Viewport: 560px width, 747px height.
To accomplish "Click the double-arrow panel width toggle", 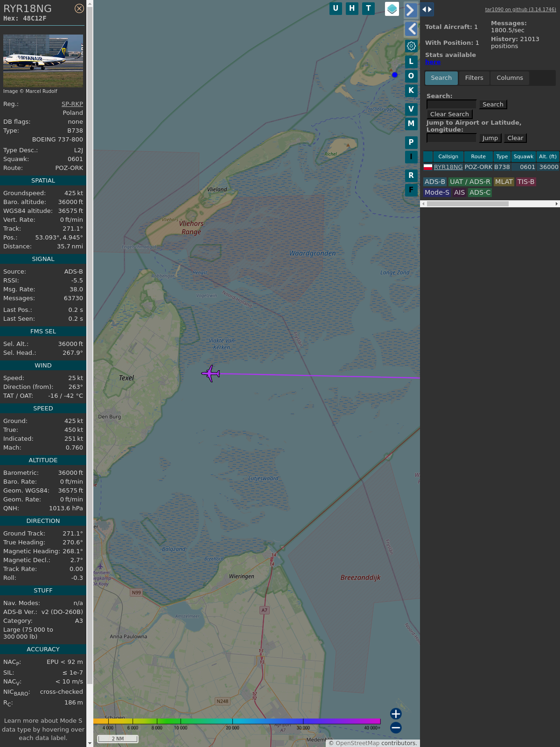I will click(x=427, y=9).
